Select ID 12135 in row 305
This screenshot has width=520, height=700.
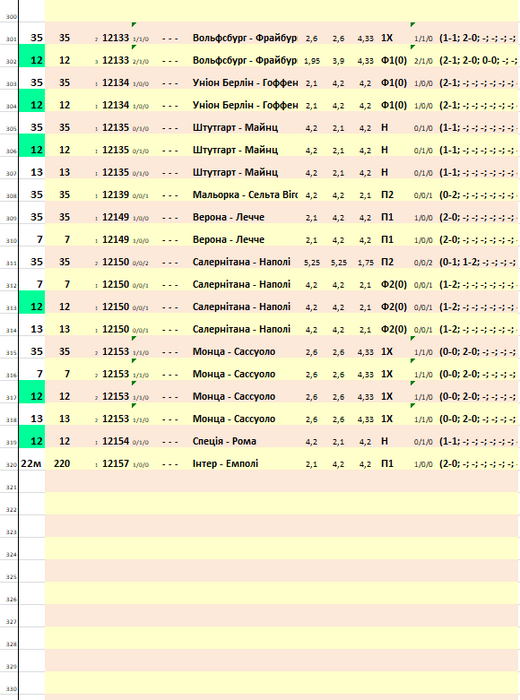116,127
